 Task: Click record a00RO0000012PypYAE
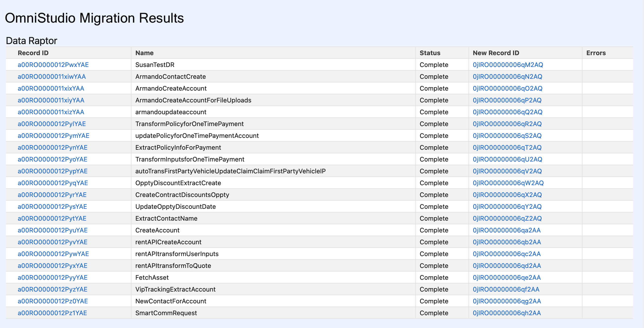tap(52, 171)
